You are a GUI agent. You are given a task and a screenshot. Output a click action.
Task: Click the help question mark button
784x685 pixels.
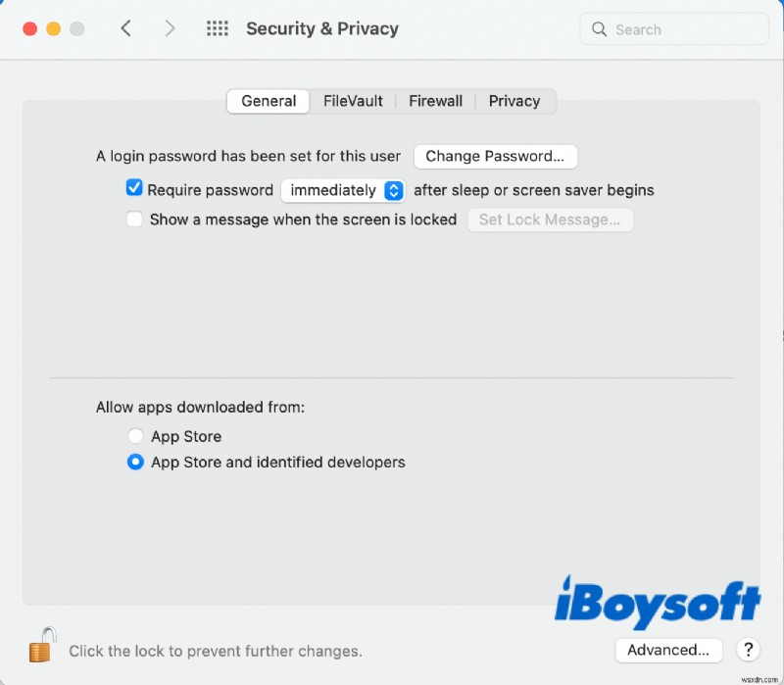pyautogui.click(x=748, y=650)
